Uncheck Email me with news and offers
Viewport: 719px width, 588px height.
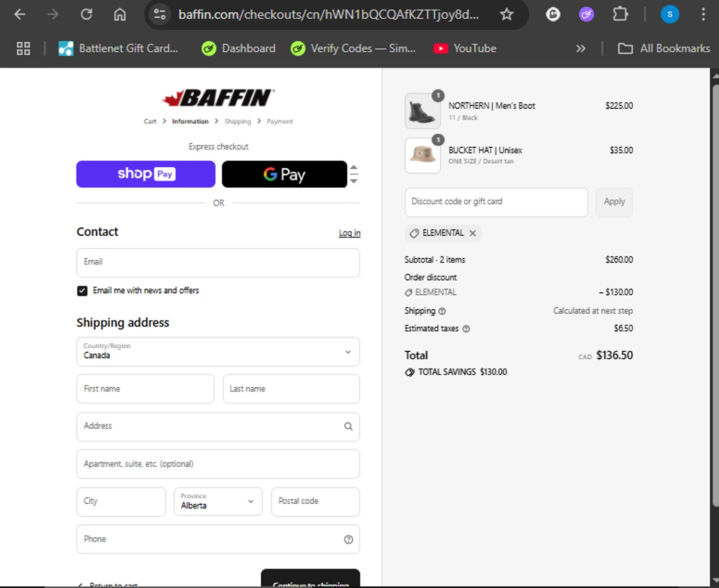click(82, 291)
